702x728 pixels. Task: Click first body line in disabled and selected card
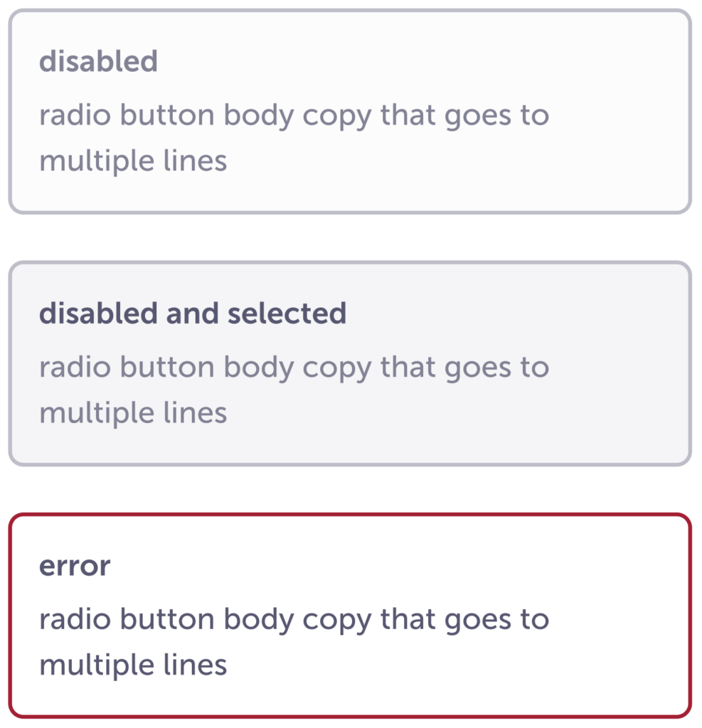pyautogui.click(x=294, y=368)
